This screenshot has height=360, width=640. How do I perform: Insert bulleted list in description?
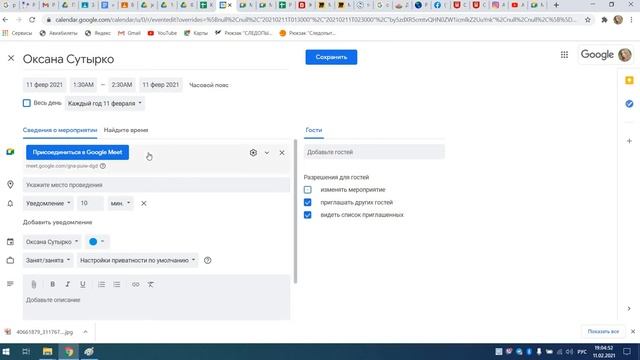[117, 284]
